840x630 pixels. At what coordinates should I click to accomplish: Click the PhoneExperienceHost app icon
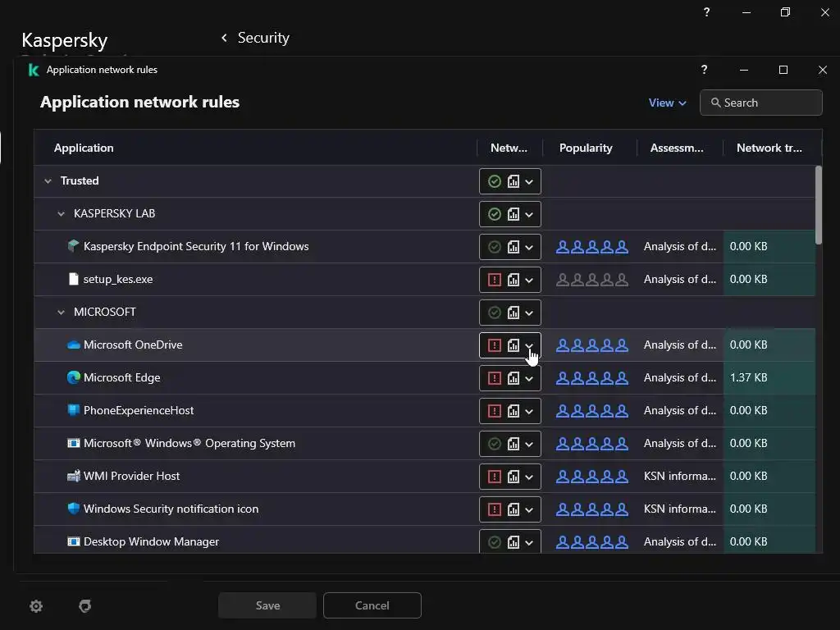74,411
